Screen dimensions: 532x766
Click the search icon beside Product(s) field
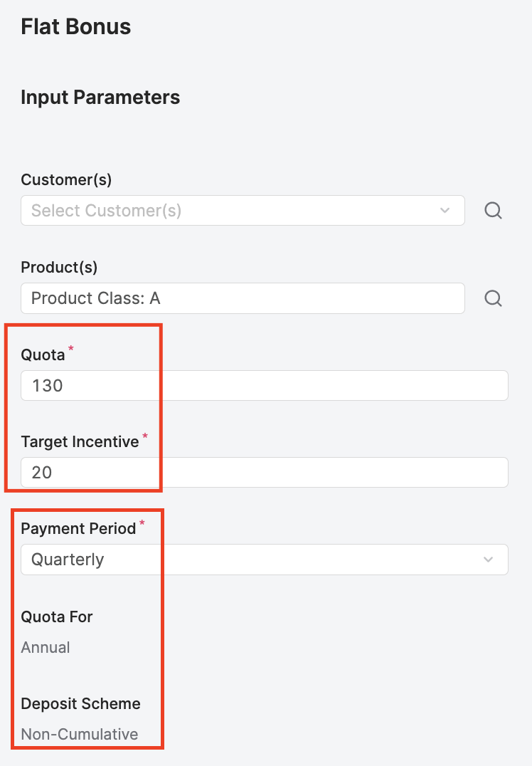point(493,298)
